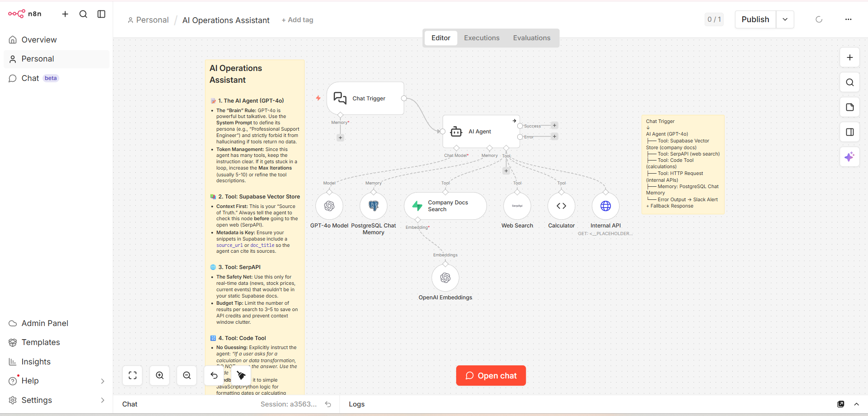The image size is (868, 416).
Task: Open search from sidebar magnifier icon
Action: [x=83, y=14]
